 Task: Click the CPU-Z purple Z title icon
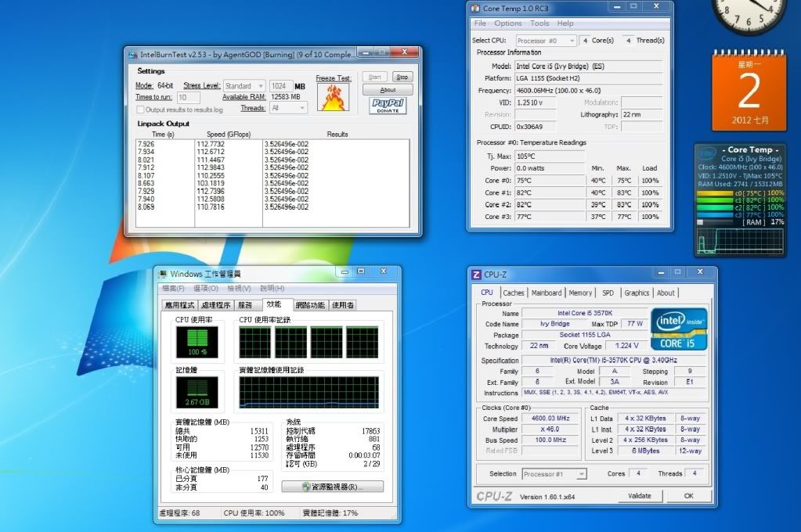[476, 275]
